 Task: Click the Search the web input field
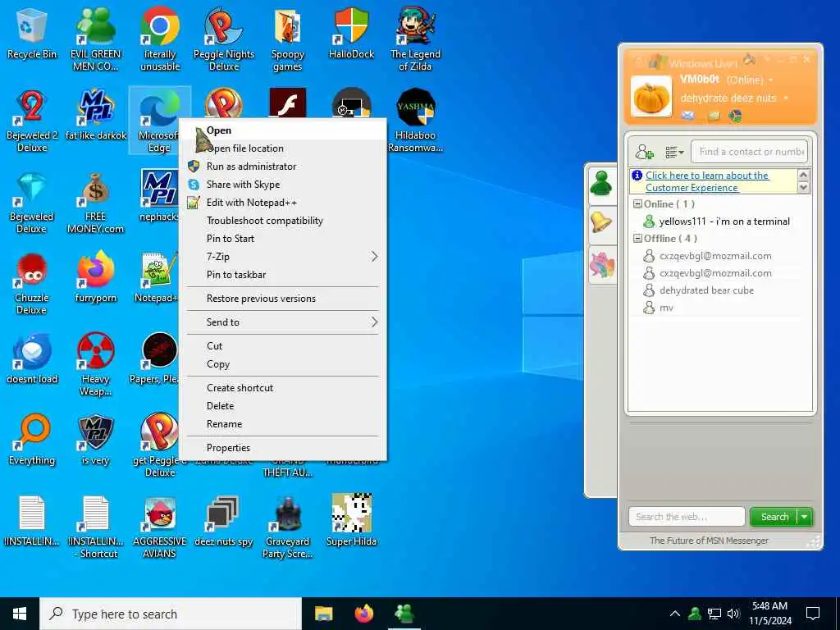pyautogui.click(x=687, y=517)
